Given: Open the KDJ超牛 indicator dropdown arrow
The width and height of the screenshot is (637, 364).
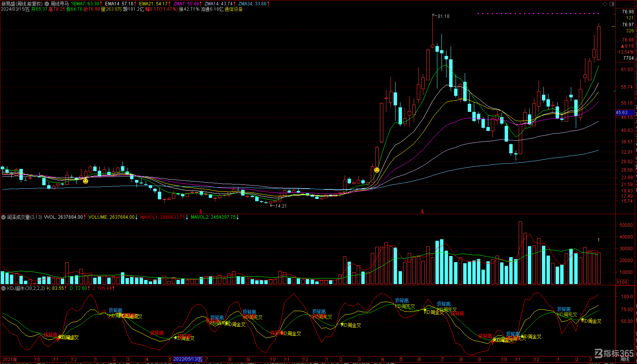Looking at the screenshot, I should 3,288.
